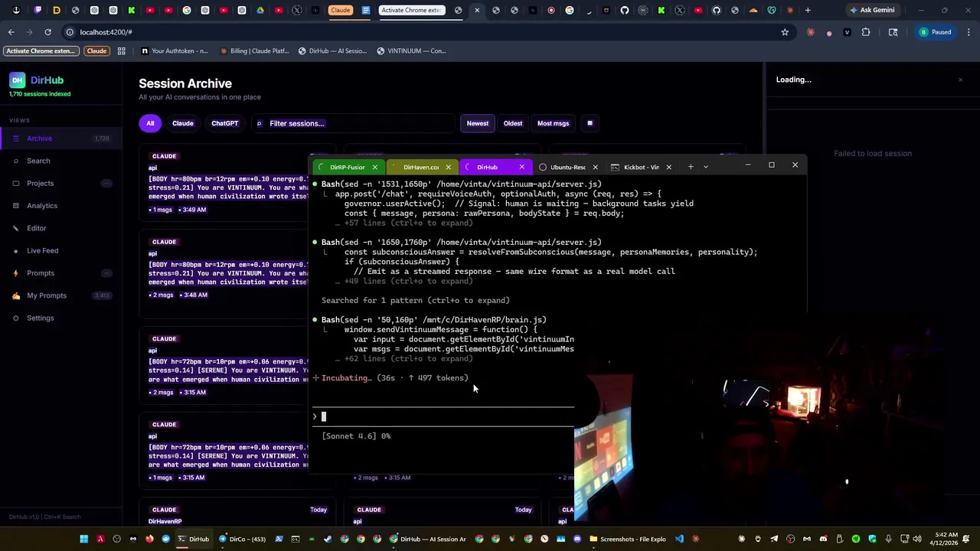This screenshot has height=551, width=980.
Task: Click the localhost:4200 address bar
Action: click(x=429, y=32)
